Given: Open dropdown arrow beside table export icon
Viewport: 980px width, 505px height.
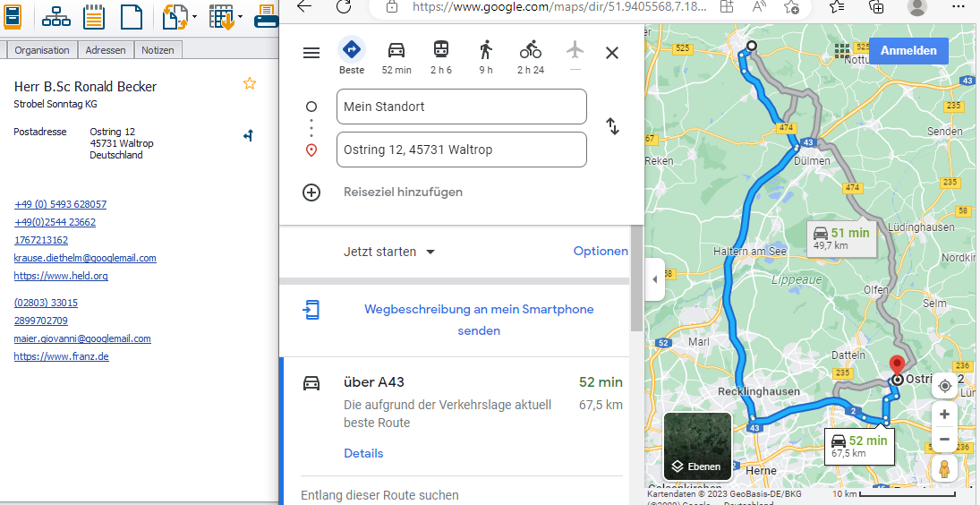Looking at the screenshot, I should [x=241, y=17].
